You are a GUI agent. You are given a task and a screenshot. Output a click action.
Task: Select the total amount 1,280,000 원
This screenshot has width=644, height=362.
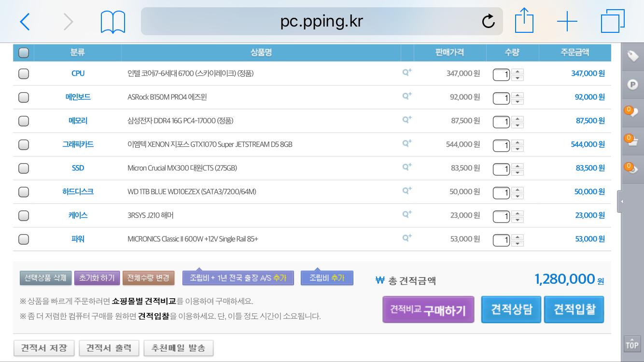569,279
